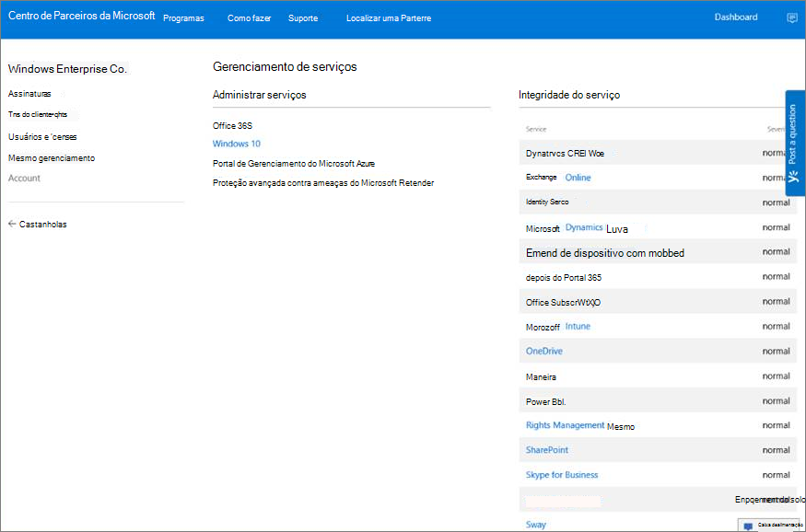Click the Gerenciamento de serviços heading
The height and width of the screenshot is (532, 806).
tap(285, 67)
